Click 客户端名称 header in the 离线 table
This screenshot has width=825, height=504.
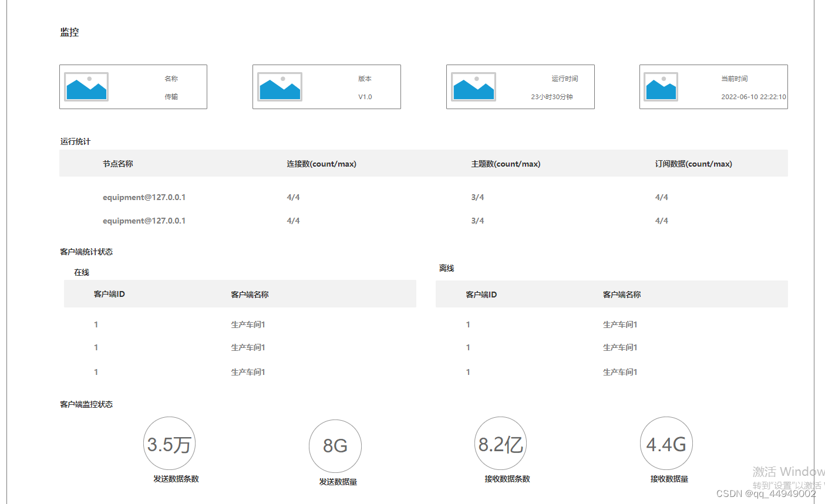pyautogui.click(x=622, y=295)
